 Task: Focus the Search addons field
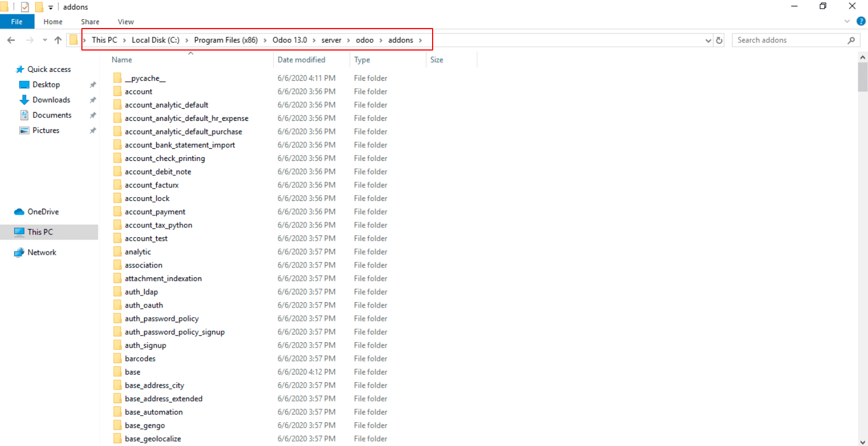(790, 40)
